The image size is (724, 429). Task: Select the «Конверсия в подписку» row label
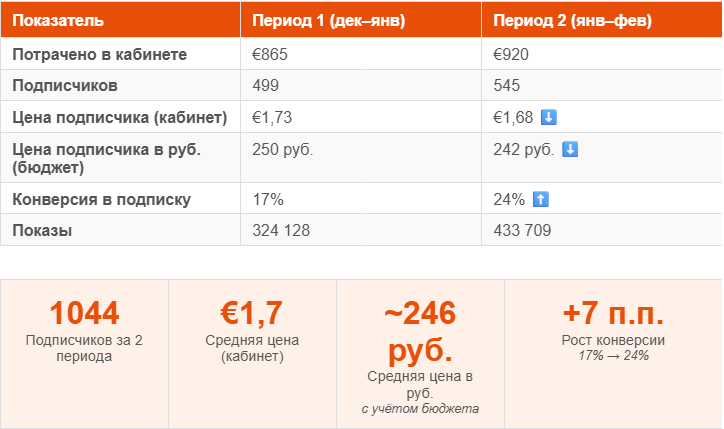coord(101,199)
